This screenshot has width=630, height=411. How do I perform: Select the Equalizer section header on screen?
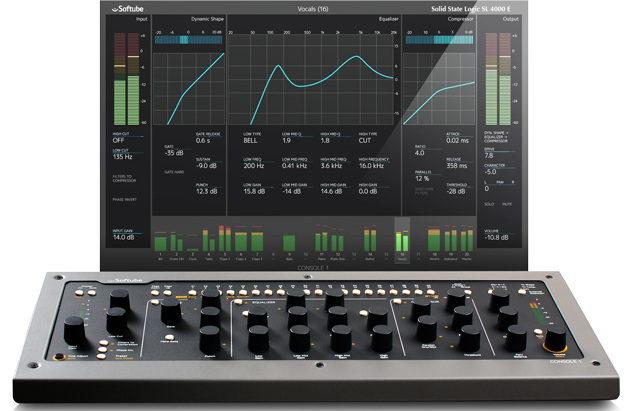click(388, 19)
